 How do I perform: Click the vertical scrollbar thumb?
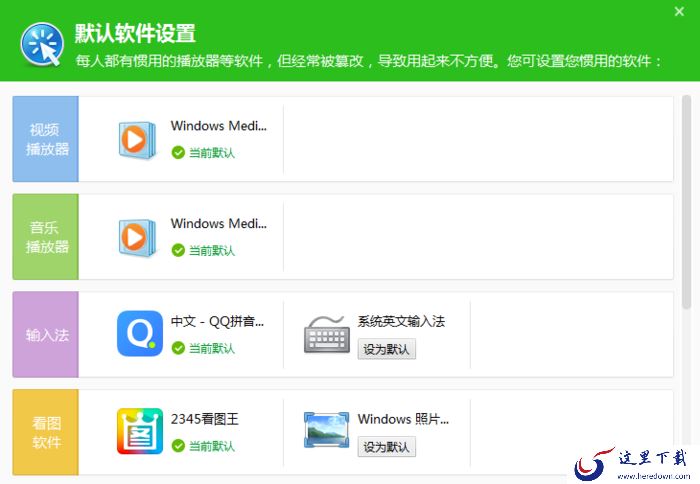point(687,202)
